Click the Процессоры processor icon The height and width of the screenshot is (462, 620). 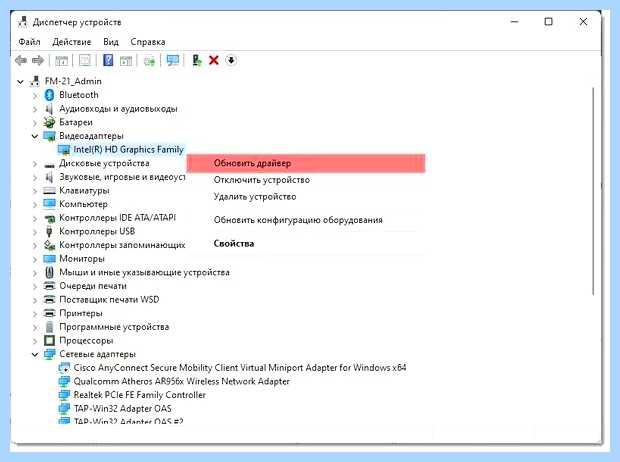49,341
